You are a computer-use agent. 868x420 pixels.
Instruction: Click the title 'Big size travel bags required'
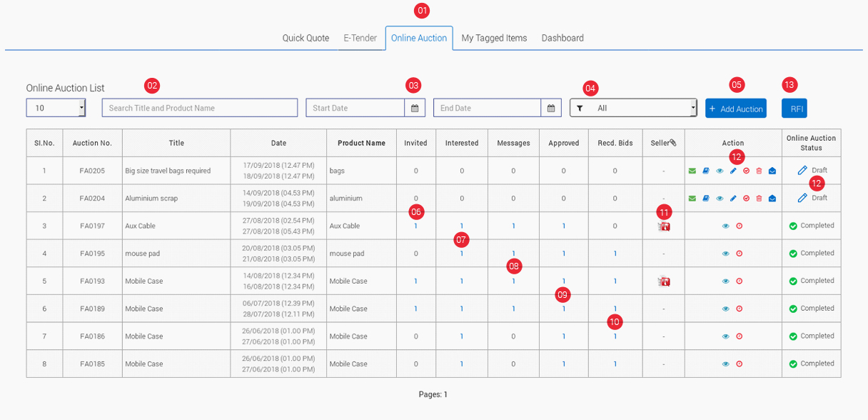pos(168,171)
